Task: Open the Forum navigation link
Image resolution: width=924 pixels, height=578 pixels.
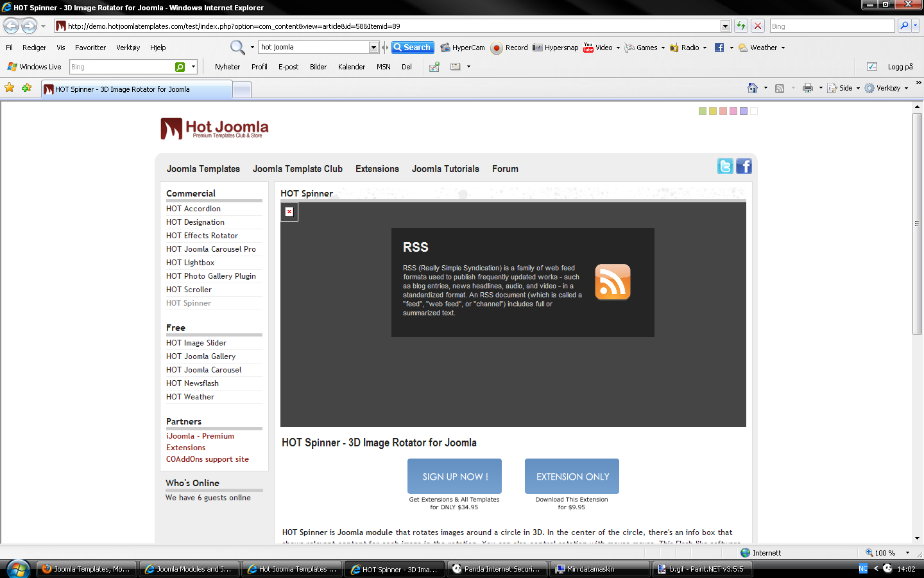Action: pyautogui.click(x=505, y=169)
